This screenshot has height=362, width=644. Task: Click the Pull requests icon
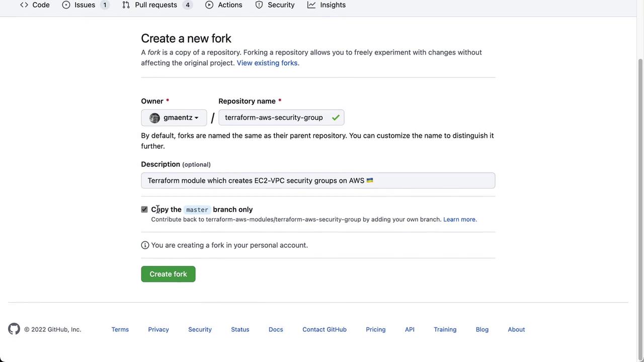point(126,5)
